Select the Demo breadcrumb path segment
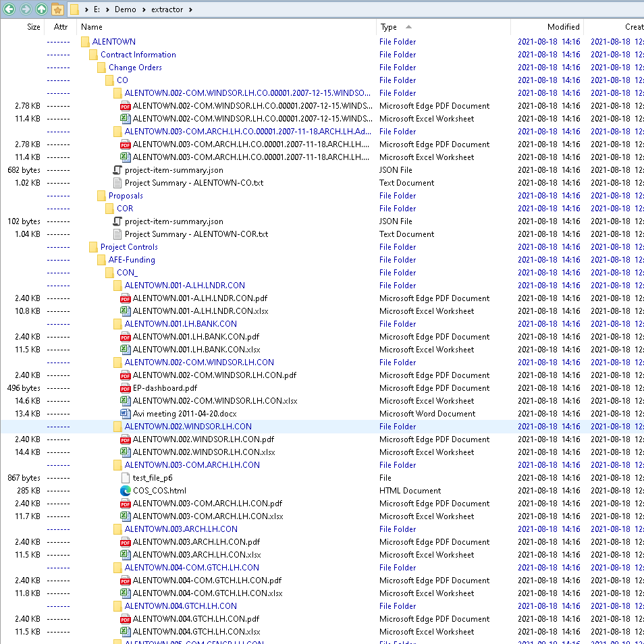This screenshot has height=644, width=644. (x=125, y=9)
